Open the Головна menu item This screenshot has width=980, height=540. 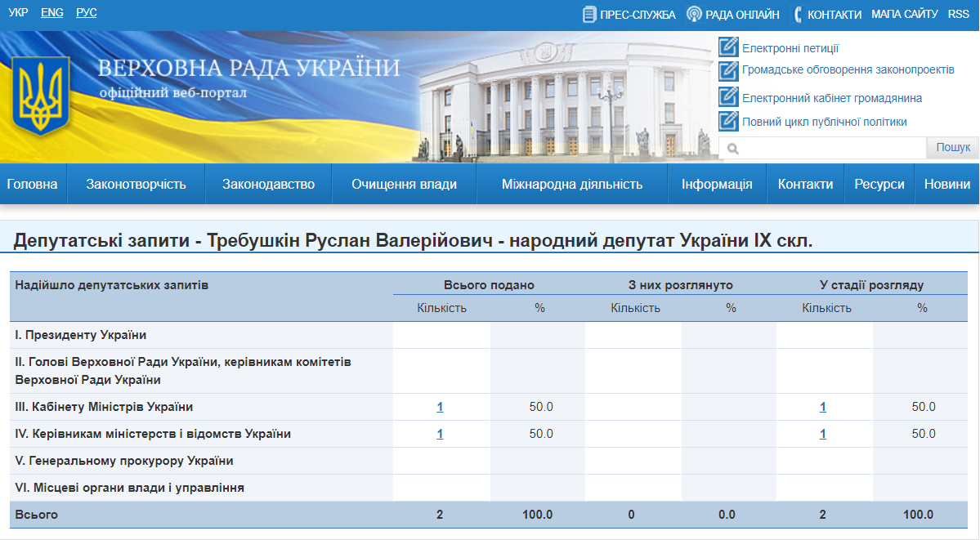33,184
